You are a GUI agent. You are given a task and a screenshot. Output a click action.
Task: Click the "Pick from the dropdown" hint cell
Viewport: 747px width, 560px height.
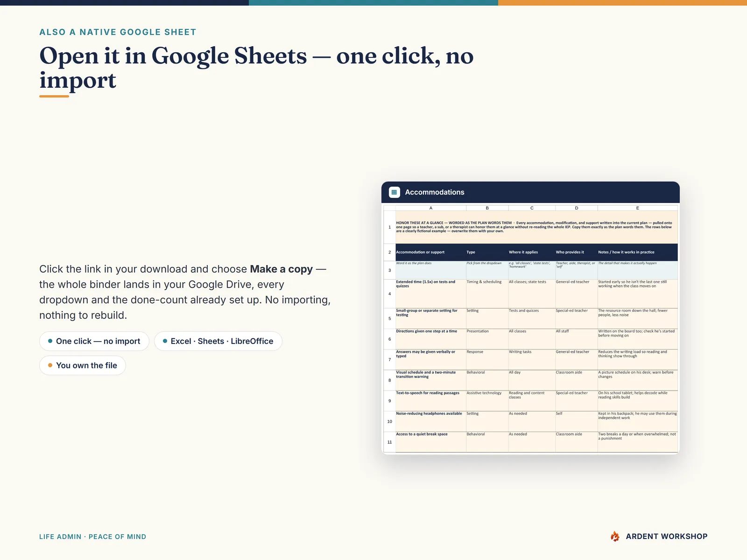tap(487, 270)
